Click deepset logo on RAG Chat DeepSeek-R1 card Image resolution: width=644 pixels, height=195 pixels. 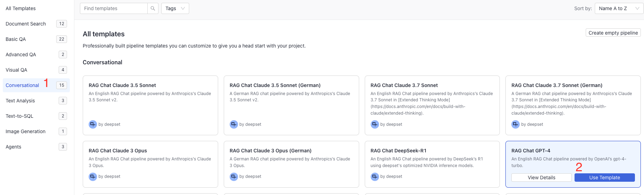tap(375, 176)
